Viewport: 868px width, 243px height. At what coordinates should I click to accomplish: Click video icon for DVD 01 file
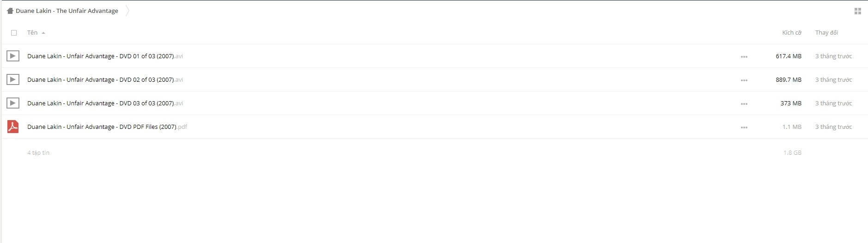click(x=13, y=56)
